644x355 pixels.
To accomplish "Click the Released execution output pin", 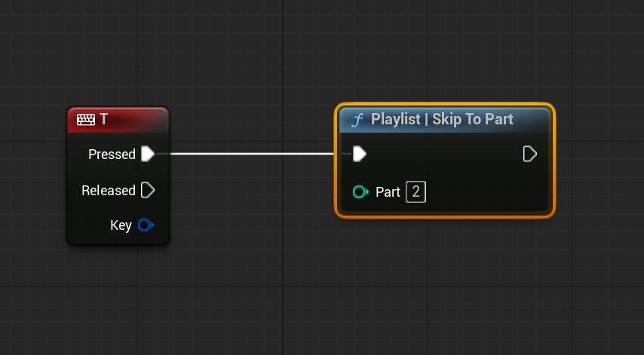I will [x=148, y=191].
